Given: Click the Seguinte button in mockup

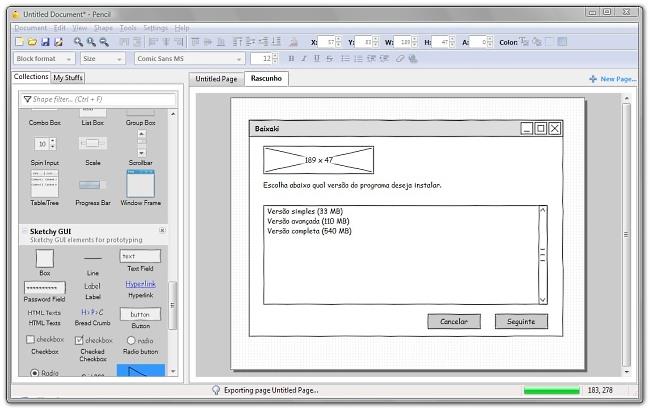Looking at the screenshot, I should [521, 321].
